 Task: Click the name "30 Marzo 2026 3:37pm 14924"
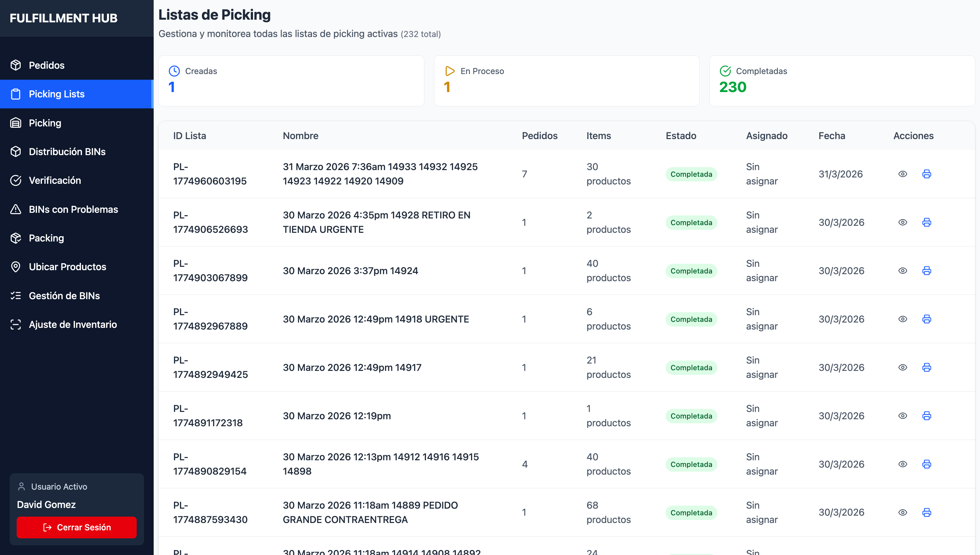click(350, 270)
